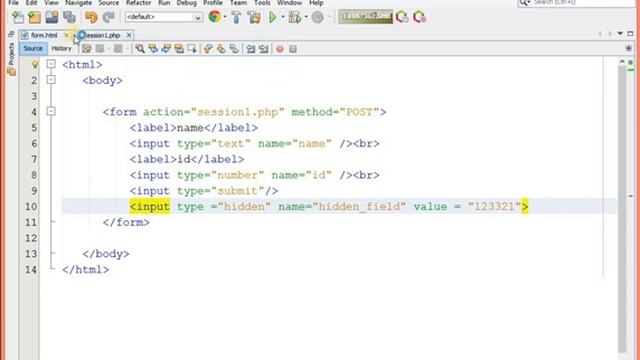Image resolution: width=640 pixels, height=360 pixels.
Task: Click the Shift Line Left icon
Action: [251, 49]
